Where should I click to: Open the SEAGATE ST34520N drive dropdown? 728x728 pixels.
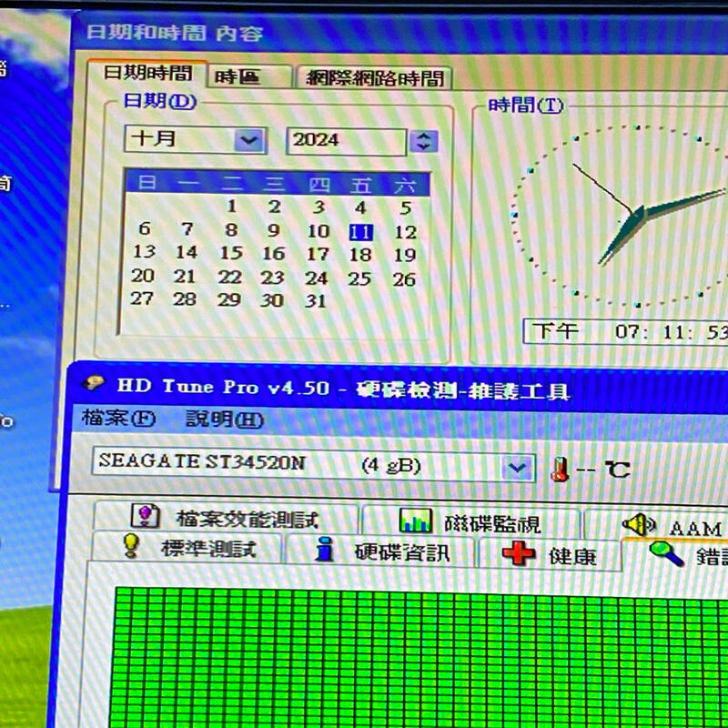click(x=517, y=466)
